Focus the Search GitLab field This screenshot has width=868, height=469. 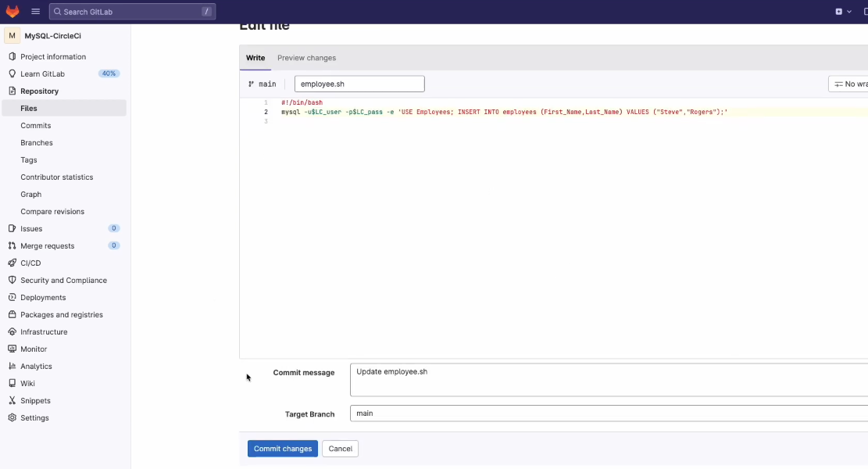click(x=132, y=12)
